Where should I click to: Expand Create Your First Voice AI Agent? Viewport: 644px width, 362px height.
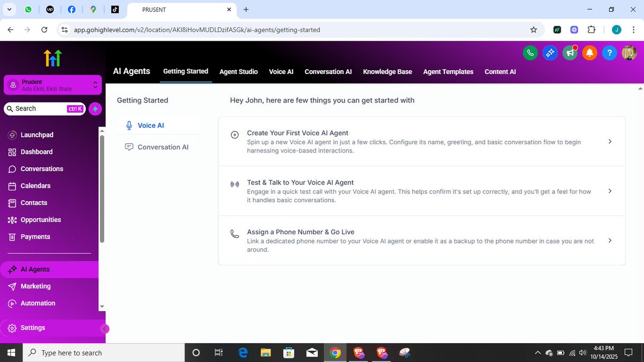pyautogui.click(x=422, y=142)
